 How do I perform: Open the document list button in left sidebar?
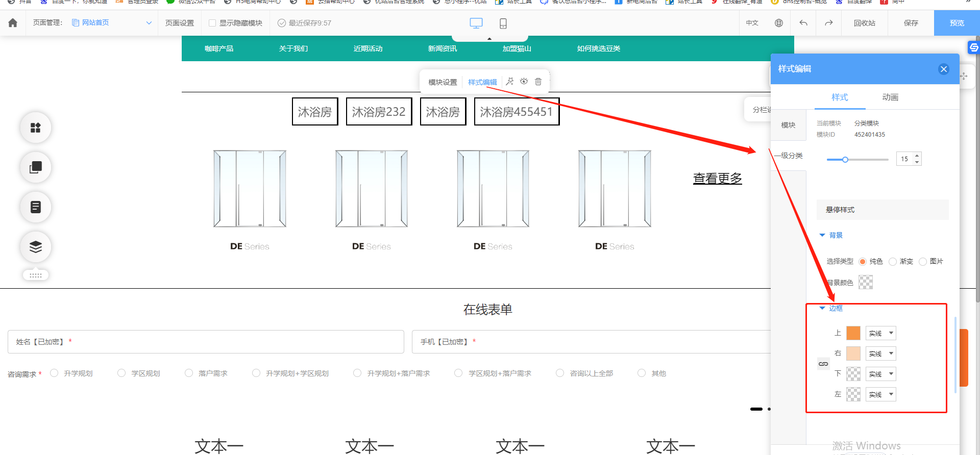click(x=36, y=207)
